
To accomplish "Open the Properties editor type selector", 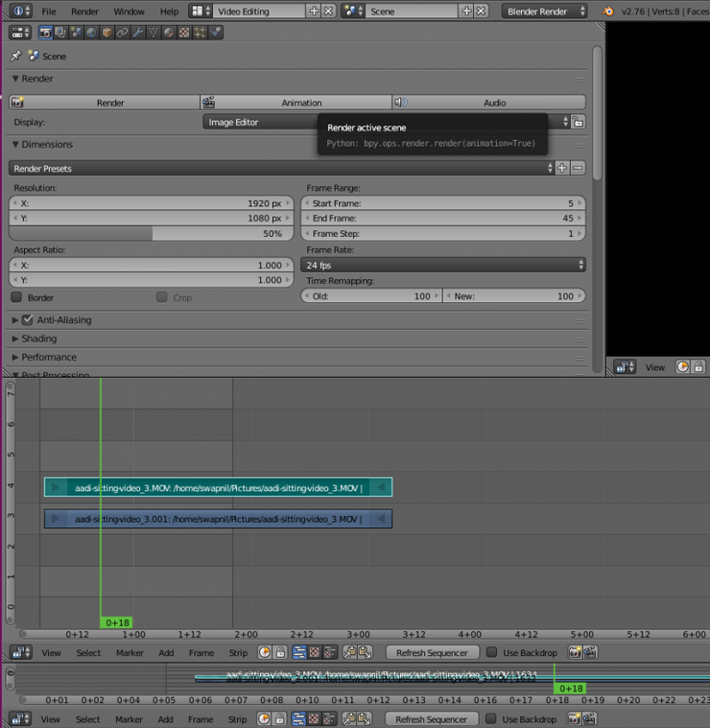I will [20, 33].
